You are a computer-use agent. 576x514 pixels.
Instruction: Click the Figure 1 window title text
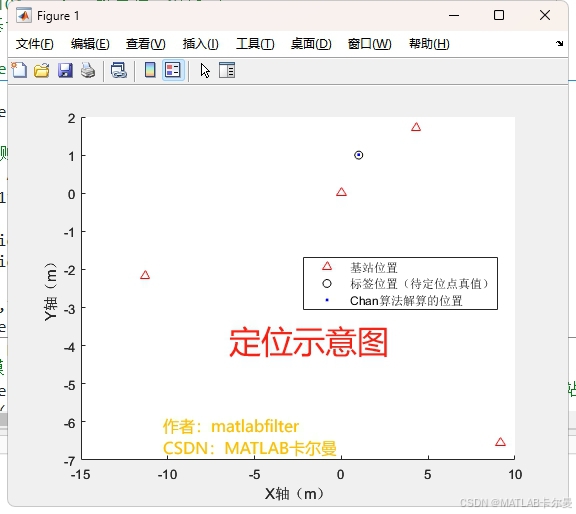coord(58,16)
